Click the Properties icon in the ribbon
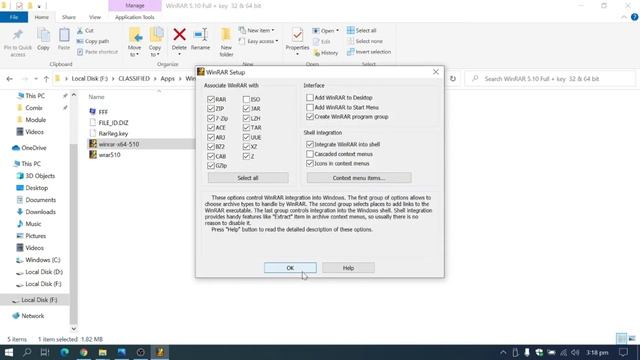The width and height of the screenshot is (640, 360). pyautogui.click(x=297, y=35)
